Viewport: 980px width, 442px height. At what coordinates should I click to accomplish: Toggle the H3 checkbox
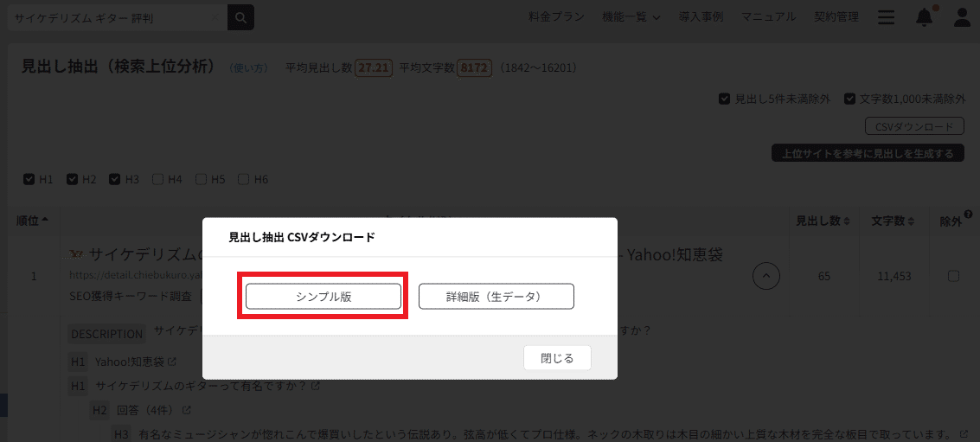114,179
